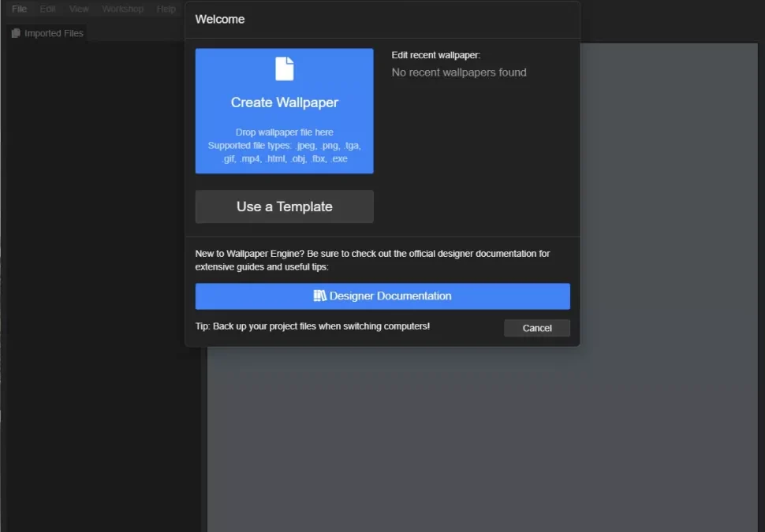The image size is (765, 532).
Task: Open the File menu
Action: pyautogui.click(x=19, y=9)
